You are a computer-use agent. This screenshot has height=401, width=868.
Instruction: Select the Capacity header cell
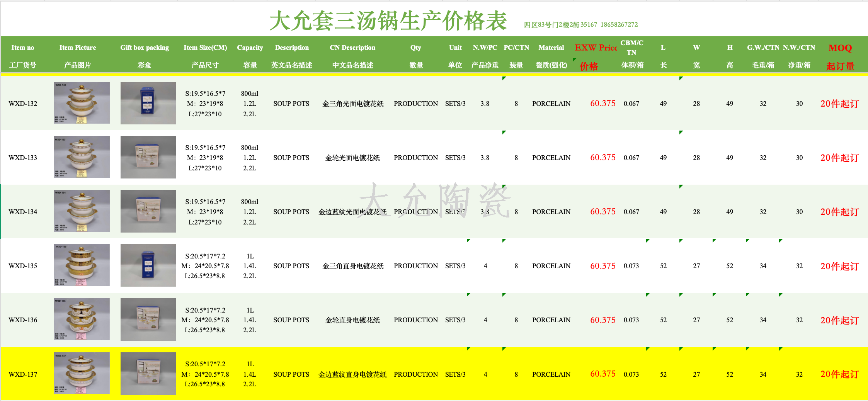pyautogui.click(x=250, y=48)
